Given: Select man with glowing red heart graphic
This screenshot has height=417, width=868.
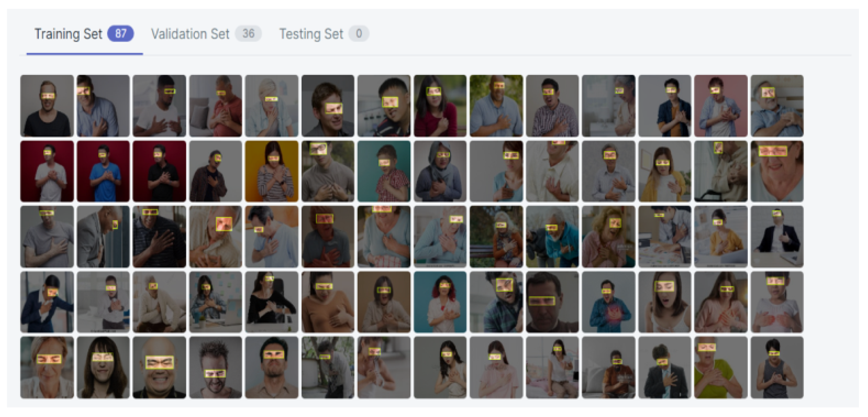Looking at the screenshot, I should 609,302.
